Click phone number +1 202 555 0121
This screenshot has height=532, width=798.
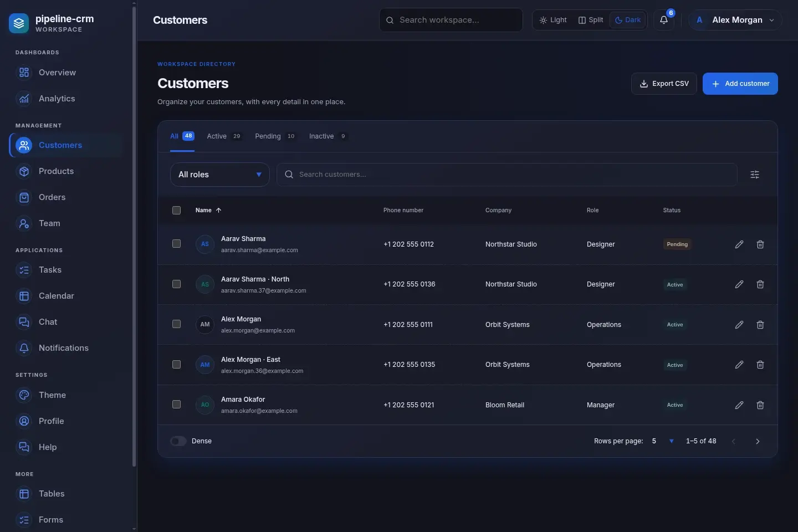click(409, 405)
